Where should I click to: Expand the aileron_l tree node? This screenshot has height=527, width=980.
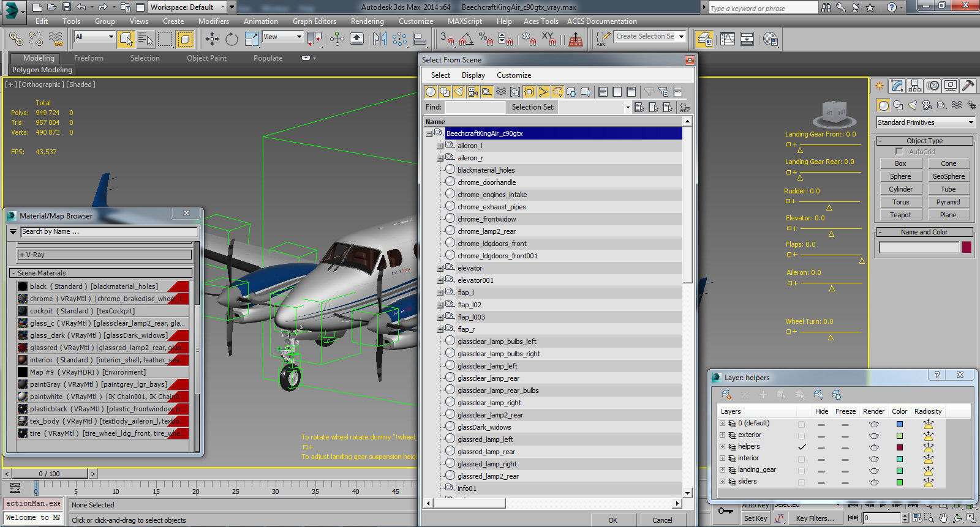[440, 146]
